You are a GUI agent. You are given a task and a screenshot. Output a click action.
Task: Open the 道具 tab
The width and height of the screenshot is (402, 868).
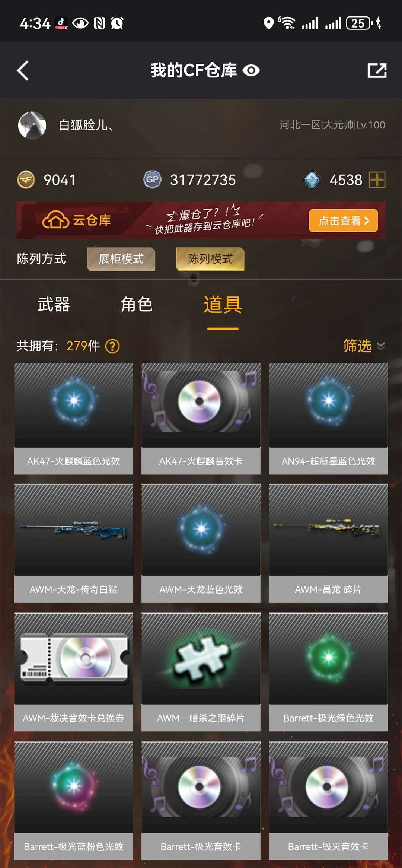click(x=223, y=305)
